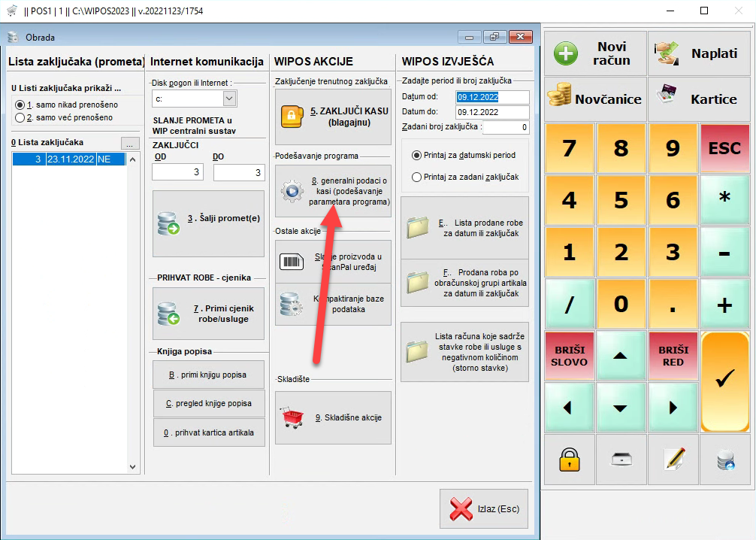Image resolution: width=756 pixels, height=540 pixels.
Task: Click Šalji promet(e) to send turnover
Action: [x=208, y=224]
